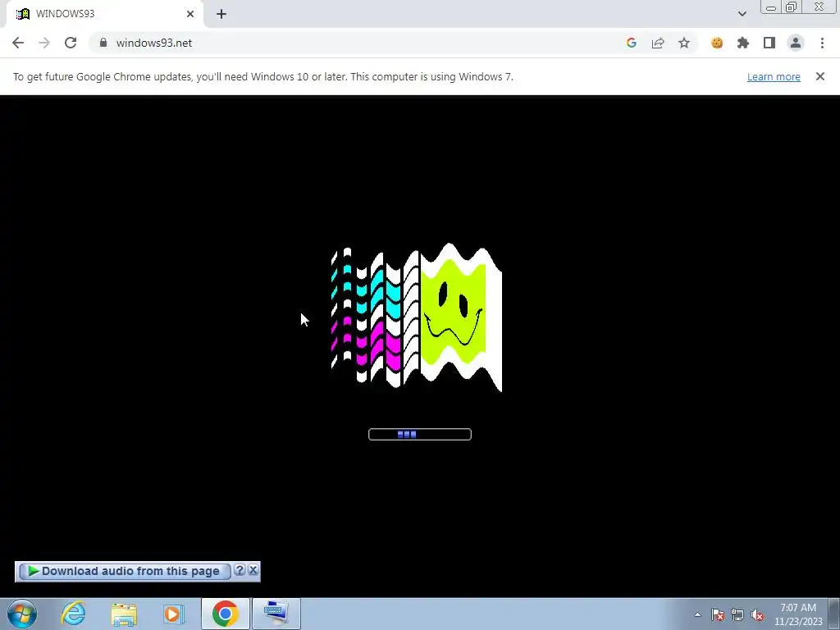The width and height of the screenshot is (840, 630).
Task: Open network status tray icon
Action: [x=737, y=614]
